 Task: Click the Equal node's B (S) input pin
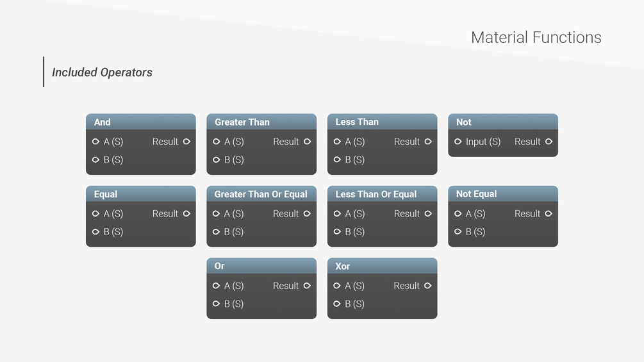click(x=96, y=232)
